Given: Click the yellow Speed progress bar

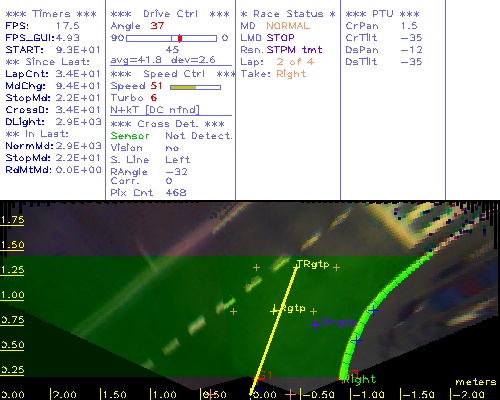Looking at the screenshot, I should pos(195,88).
